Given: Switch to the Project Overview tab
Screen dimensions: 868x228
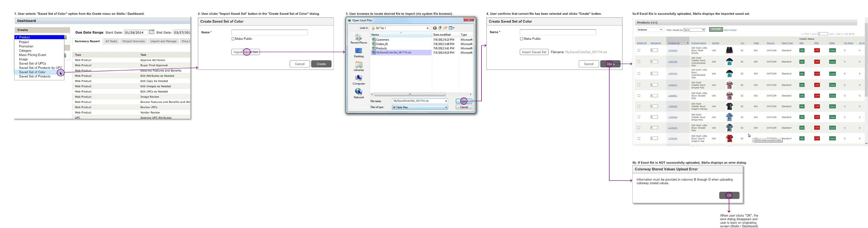Looking at the screenshot, I should [x=133, y=41].
